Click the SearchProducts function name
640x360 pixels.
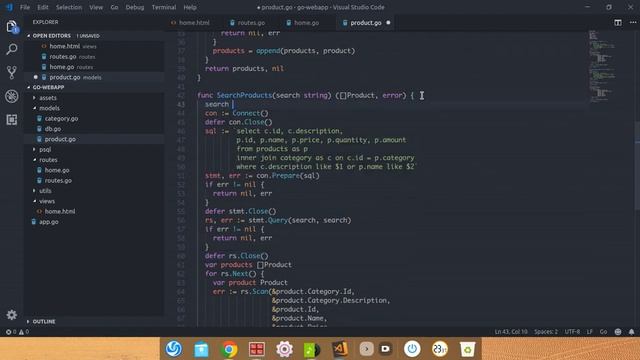click(x=244, y=96)
